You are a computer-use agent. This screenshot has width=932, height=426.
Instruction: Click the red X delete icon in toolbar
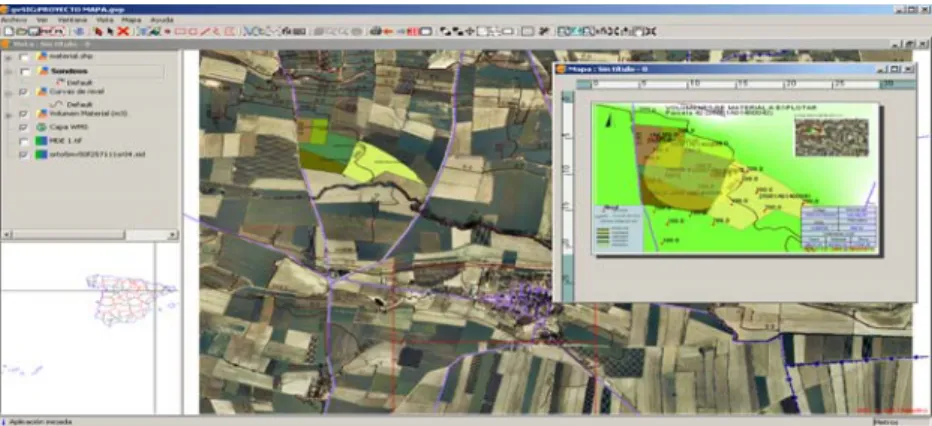[123, 31]
